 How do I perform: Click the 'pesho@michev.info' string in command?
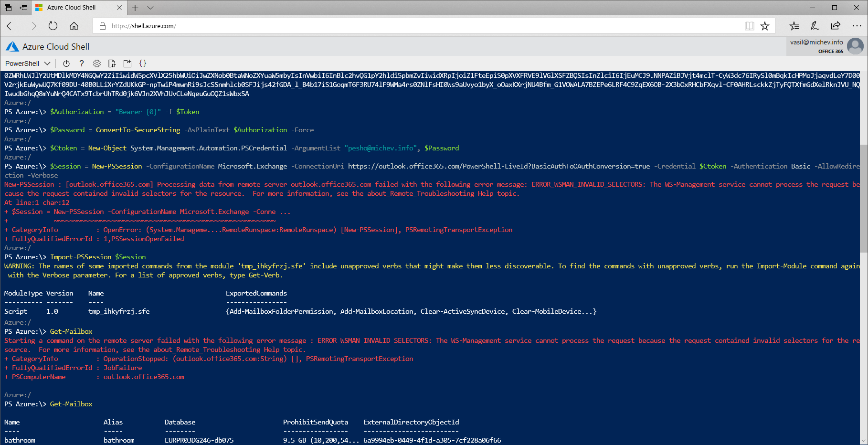pos(381,148)
